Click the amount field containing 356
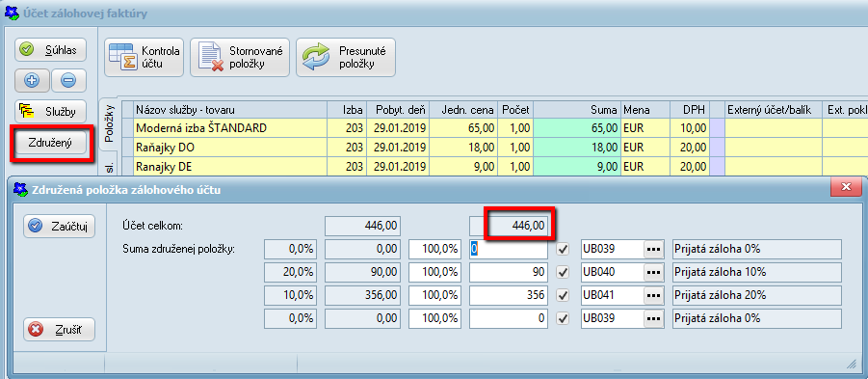The image size is (868, 379). click(509, 296)
